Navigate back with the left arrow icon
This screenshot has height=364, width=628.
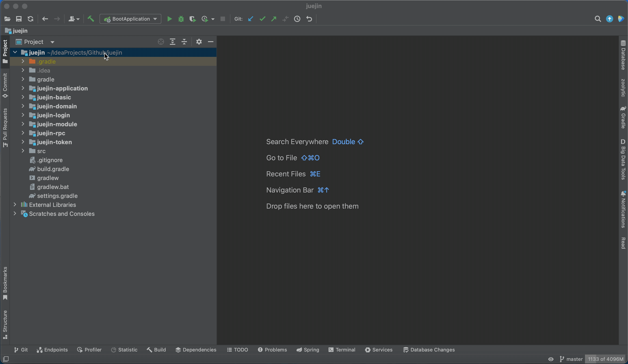[x=45, y=19]
